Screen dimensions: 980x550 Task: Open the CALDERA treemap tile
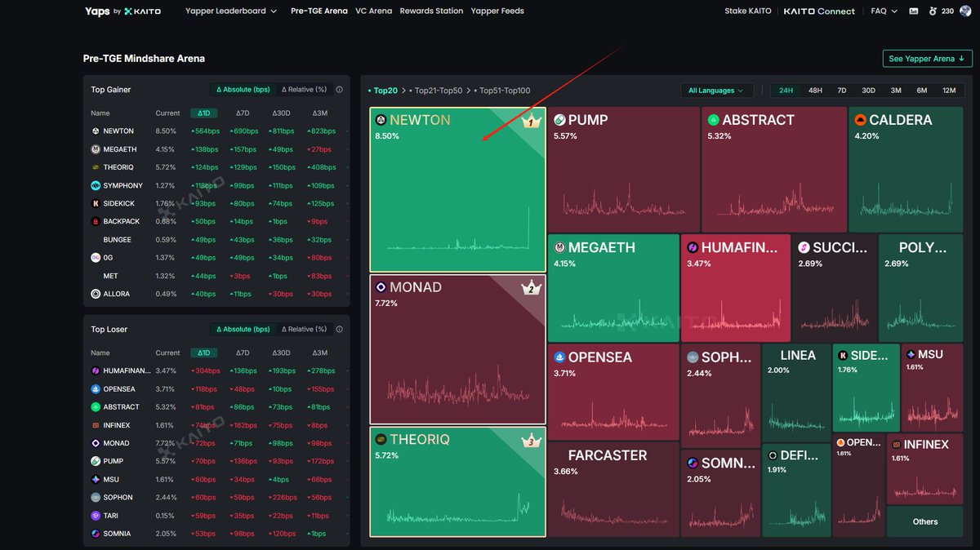click(x=906, y=170)
